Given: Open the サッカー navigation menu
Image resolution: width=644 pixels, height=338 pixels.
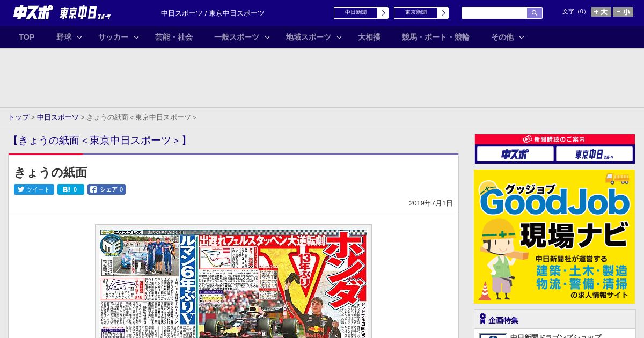Looking at the screenshot, I should (x=113, y=37).
